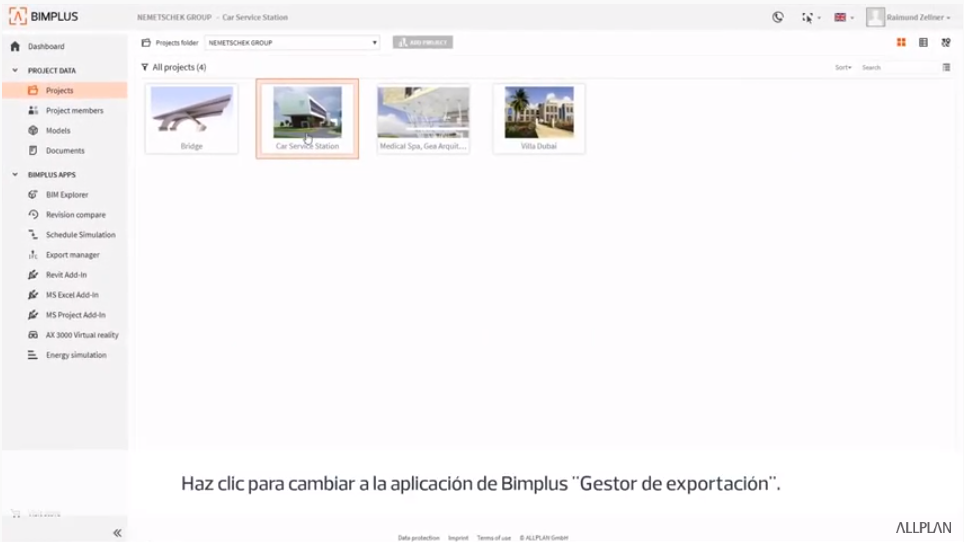
Task: Open the Data protection footer link
Action: pyautogui.click(x=418, y=538)
